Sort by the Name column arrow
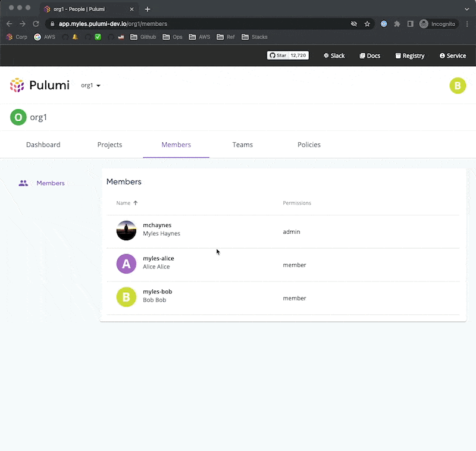476x451 pixels. (136, 203)
